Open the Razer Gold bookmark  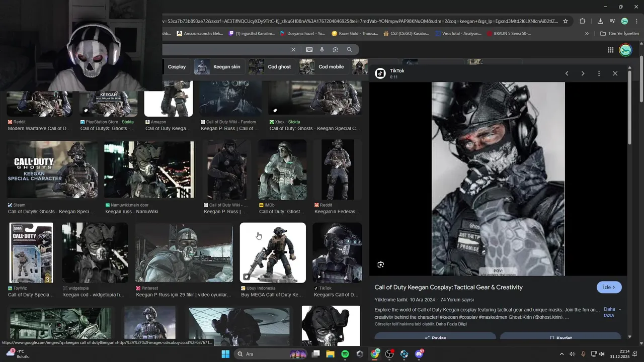tap(355, 34)
